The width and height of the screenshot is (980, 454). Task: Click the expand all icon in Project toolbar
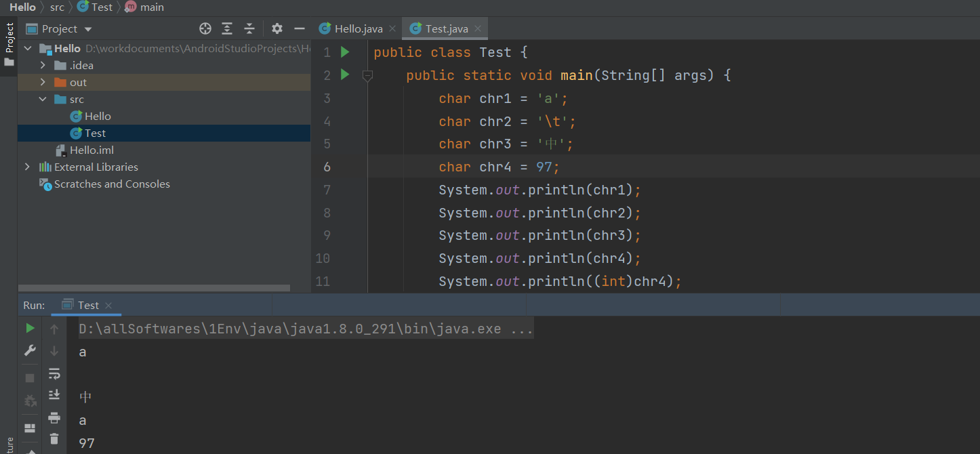pyautogui.click(x=227, y=28)
